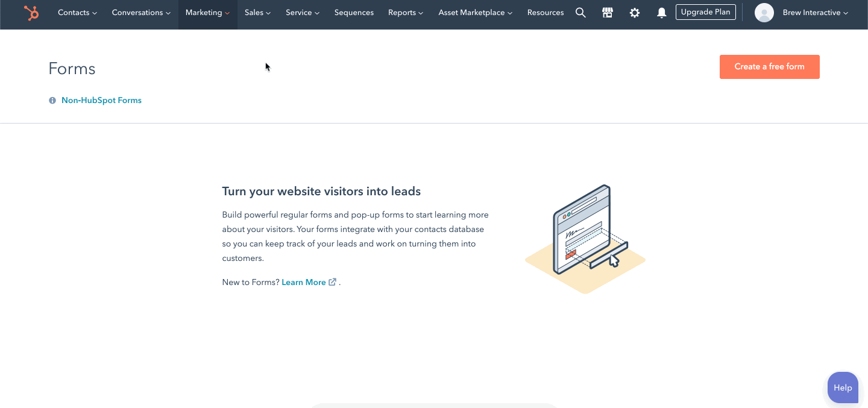The width and height of the screenshot is (868, 408).
Task: Click the Forms page heading
Action: click(72, 69)
